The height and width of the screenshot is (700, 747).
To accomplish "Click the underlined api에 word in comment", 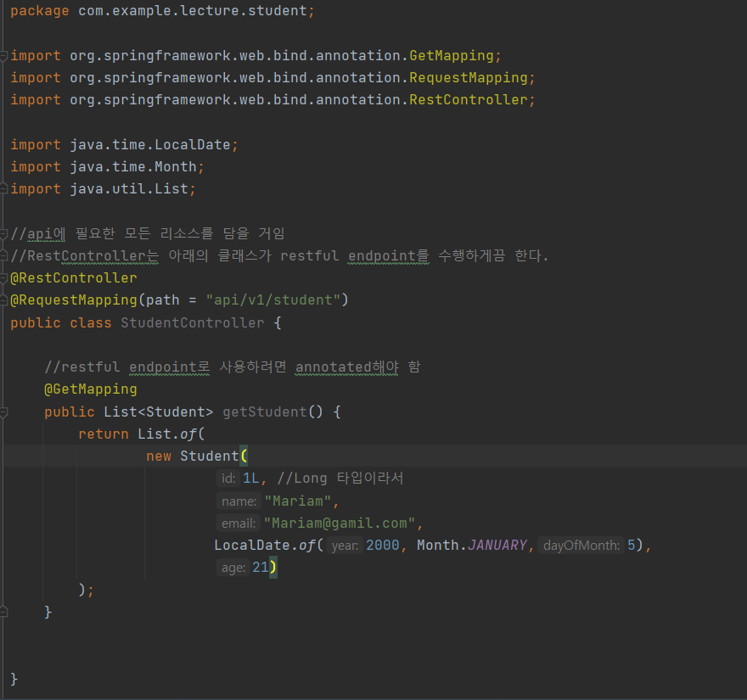I will pyautogui.click(x=46, y=234).
